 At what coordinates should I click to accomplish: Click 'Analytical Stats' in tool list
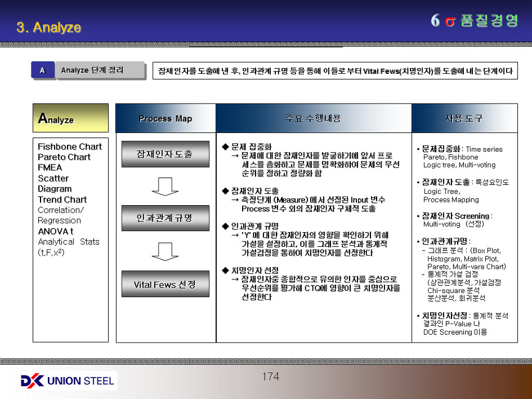(x=69, y=242)
